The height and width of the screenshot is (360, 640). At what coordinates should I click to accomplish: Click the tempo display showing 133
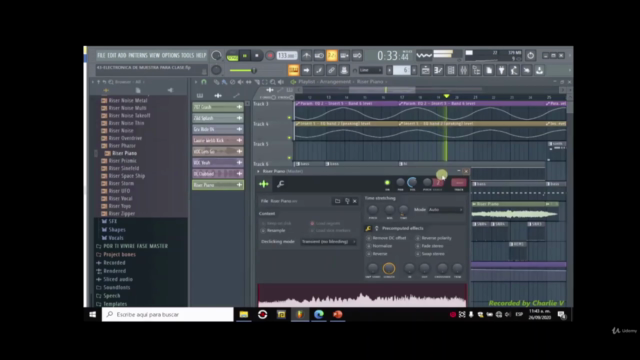click(x=287, y=56)
